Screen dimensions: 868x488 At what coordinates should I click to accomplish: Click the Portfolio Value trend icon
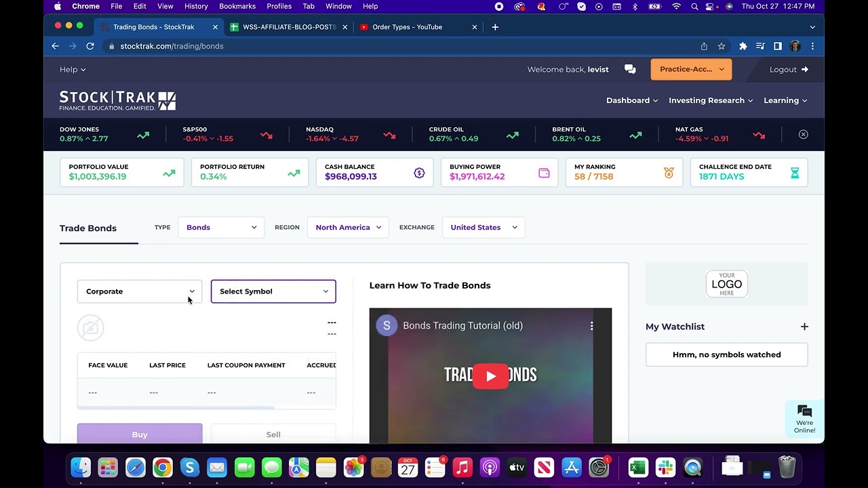point(169,174)
